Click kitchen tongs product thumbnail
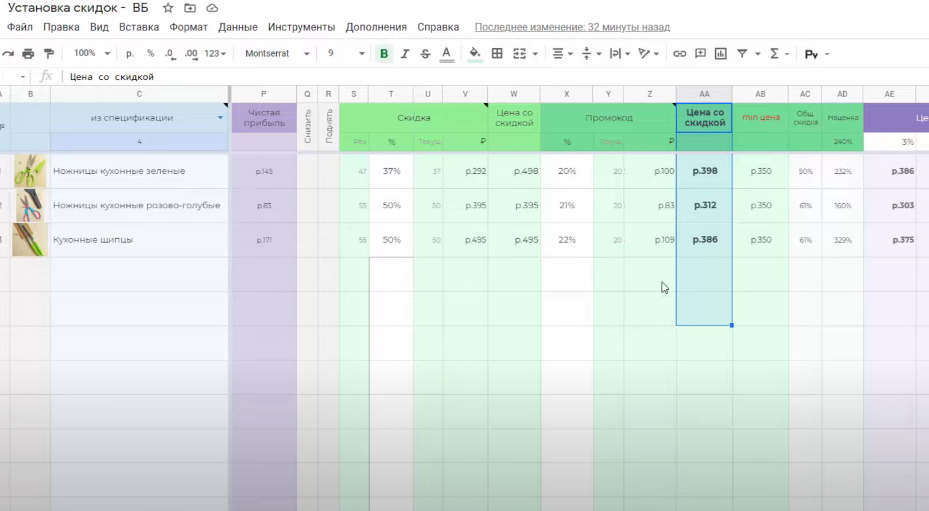The width and height of the screenshot is (929, 511). 30,239
